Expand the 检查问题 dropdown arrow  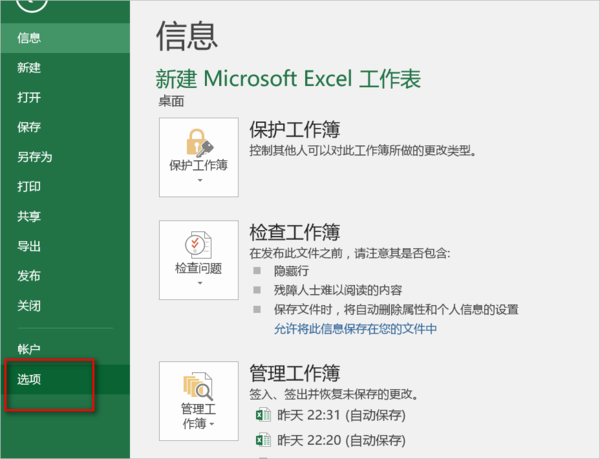[200, 283]
